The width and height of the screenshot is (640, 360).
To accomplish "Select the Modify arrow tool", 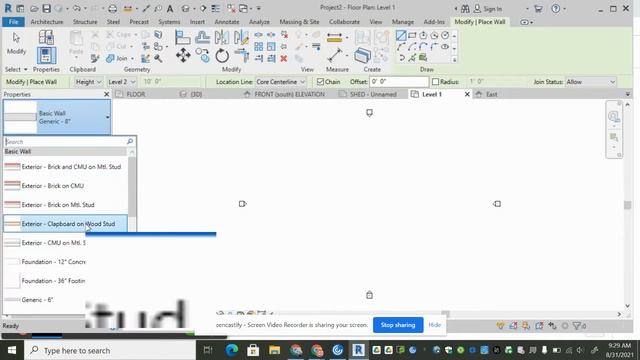I will coord(16,43).
